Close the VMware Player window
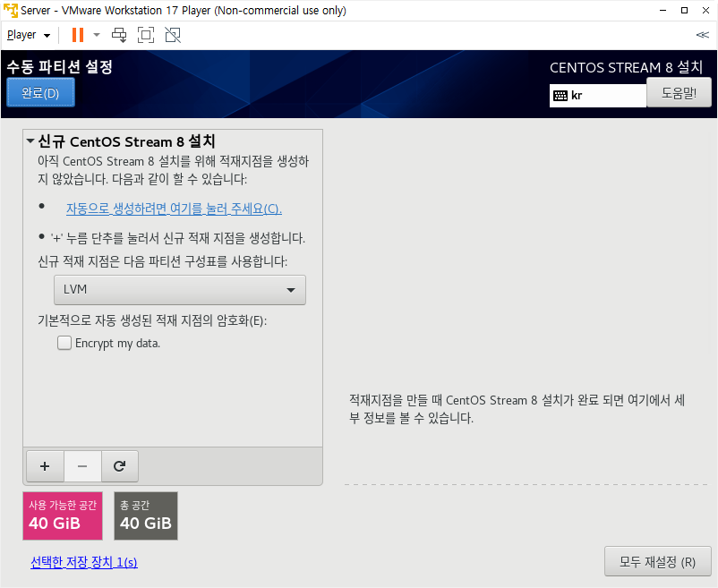 [x=705, y=10]
